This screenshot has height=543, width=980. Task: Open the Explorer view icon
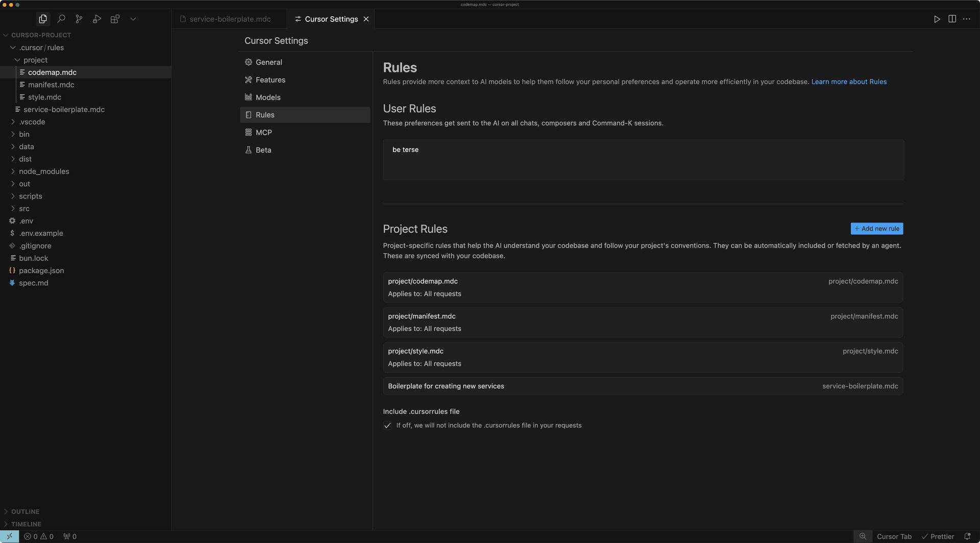coord(43,19)
